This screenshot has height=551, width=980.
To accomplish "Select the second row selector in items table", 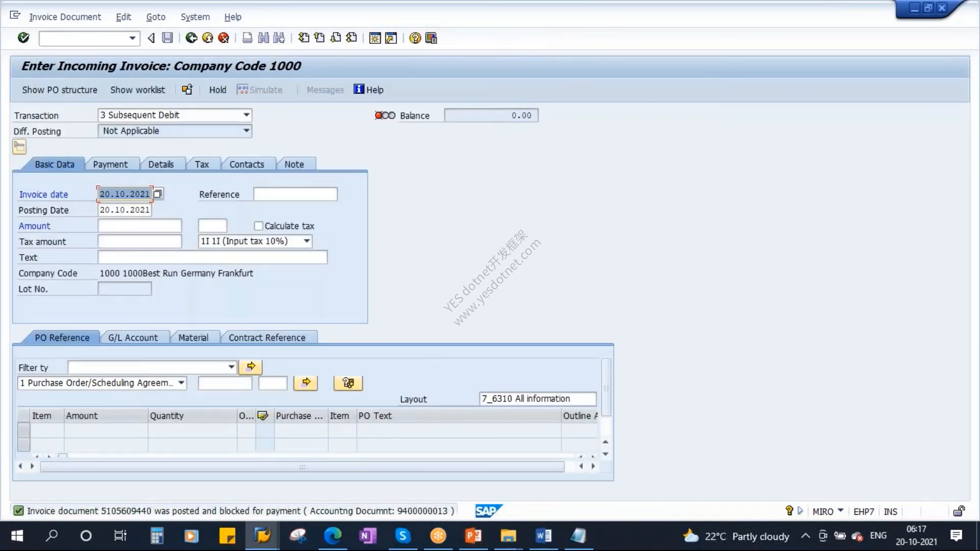I will point(23,444).
